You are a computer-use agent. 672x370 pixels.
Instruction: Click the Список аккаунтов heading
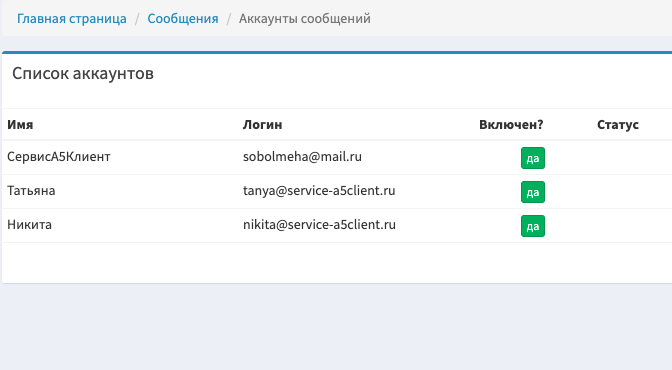coord(83,73)
